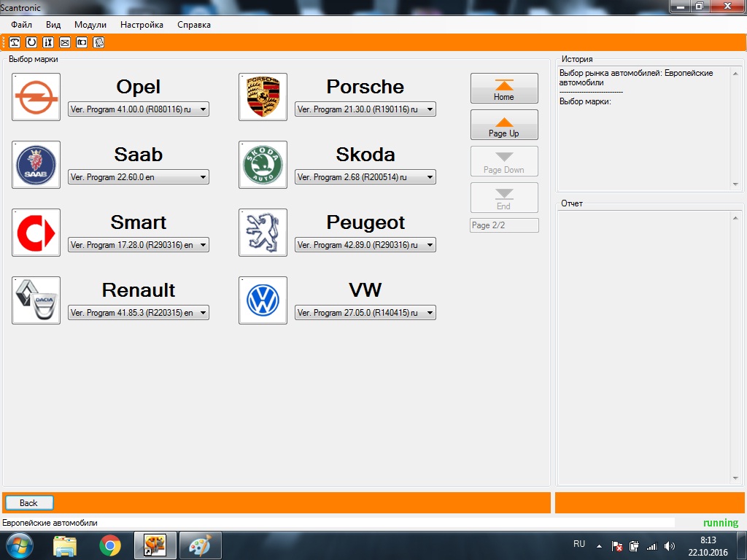Select the Saab brand logo
This screenshot has height=560, width=747.
click(x=36, y=165)
